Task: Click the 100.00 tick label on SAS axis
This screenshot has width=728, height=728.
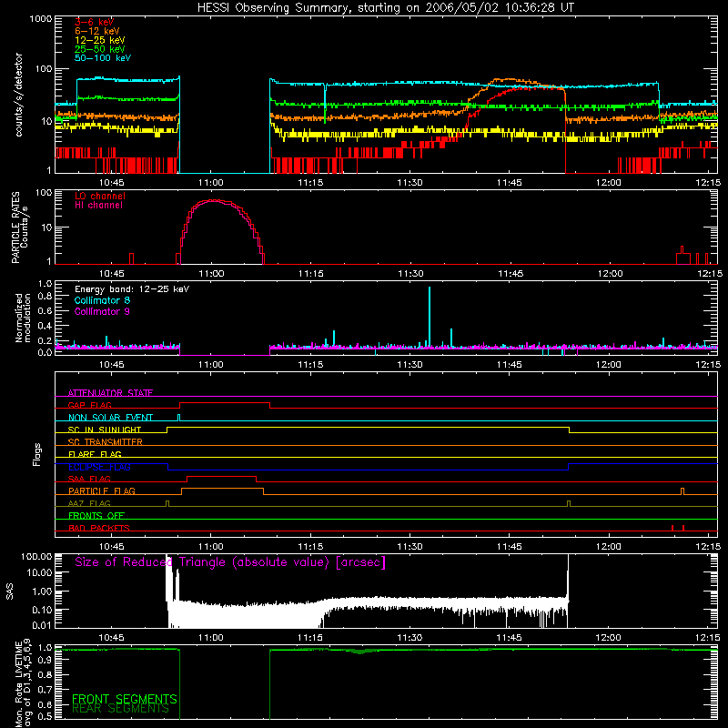Action: point(36,557)
